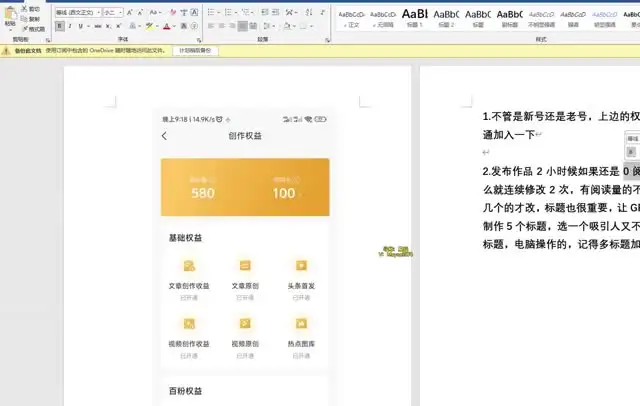Click the 计划稍后备份 button in yellow bar
This screenshot has height=406, width=640.
coord(196,49)
